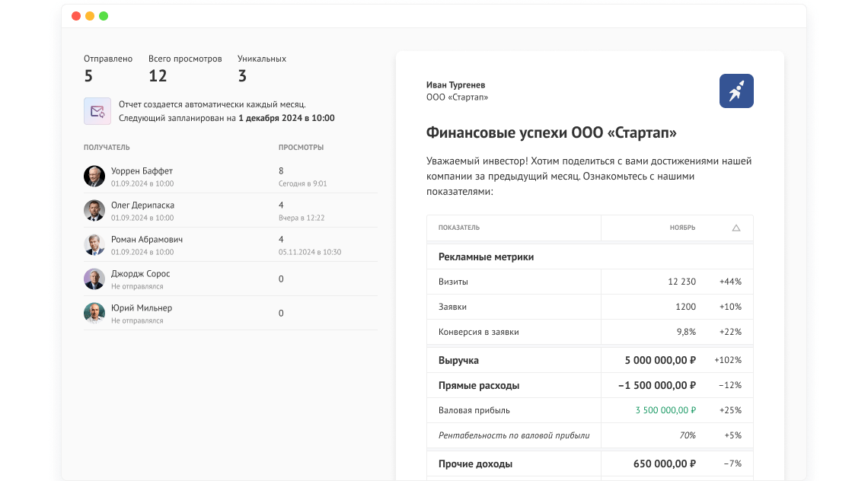Click the Визиты row label
The width and height of the screenshot is (868, 481).
click(x=453, y=282)
